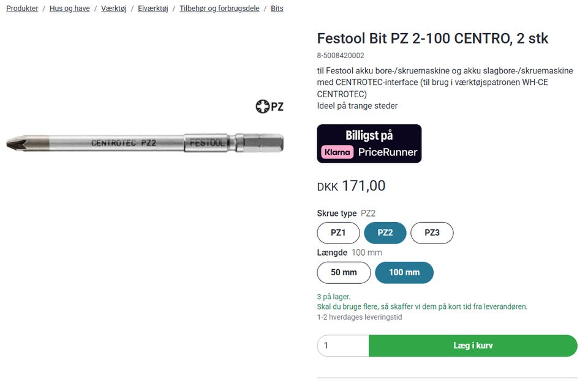Click the DKK 171,00 price

[x=351, y=186]
